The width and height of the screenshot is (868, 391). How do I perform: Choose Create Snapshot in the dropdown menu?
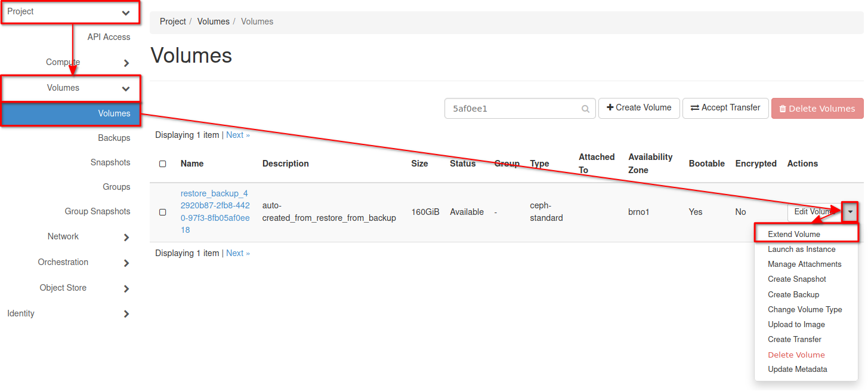797,279
